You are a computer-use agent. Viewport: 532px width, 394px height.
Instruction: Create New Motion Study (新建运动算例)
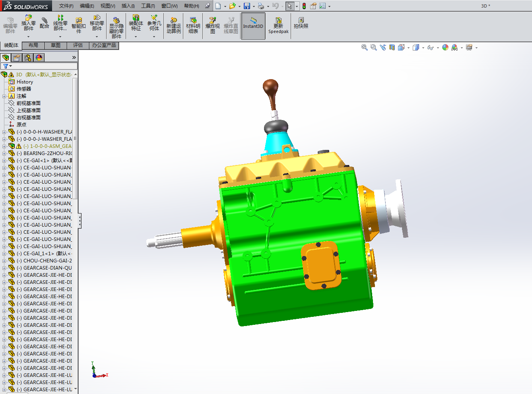pos(173,25)
